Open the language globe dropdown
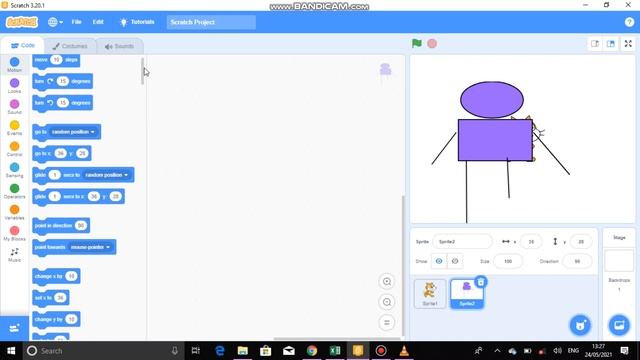The height and width of the screenshot is (360, 640). (x=55, y=22)
